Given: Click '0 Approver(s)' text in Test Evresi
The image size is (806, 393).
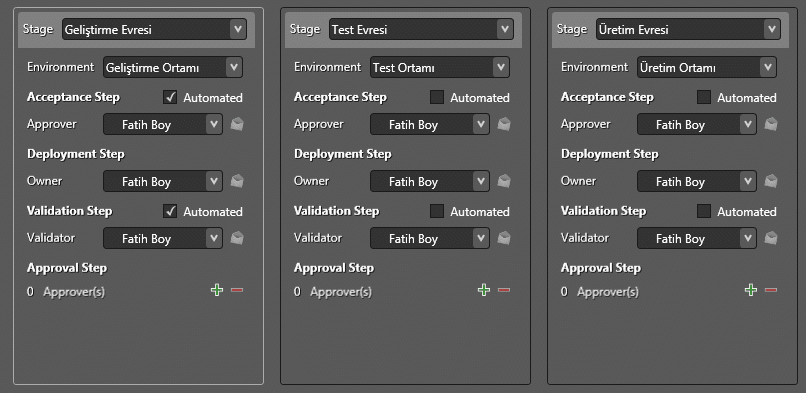Looking at the screenshot, I should pos(333,292).
